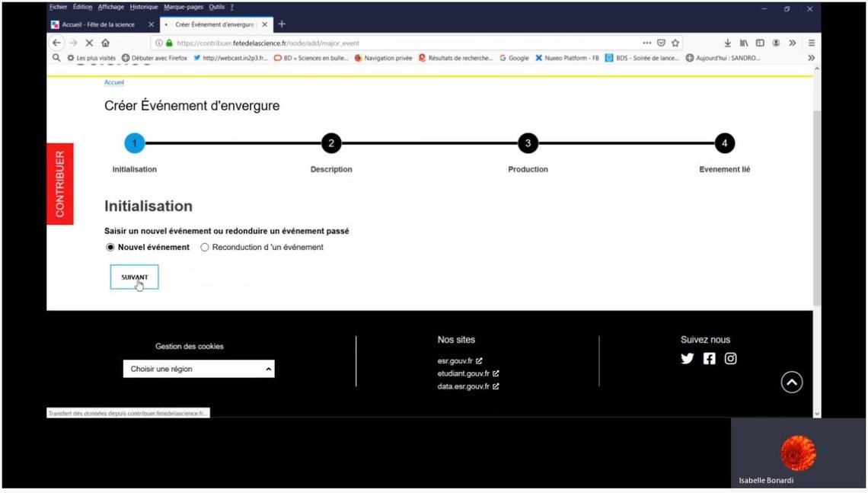
Task: Open the Firefox hamburger menu
Action: pos(811,43)
